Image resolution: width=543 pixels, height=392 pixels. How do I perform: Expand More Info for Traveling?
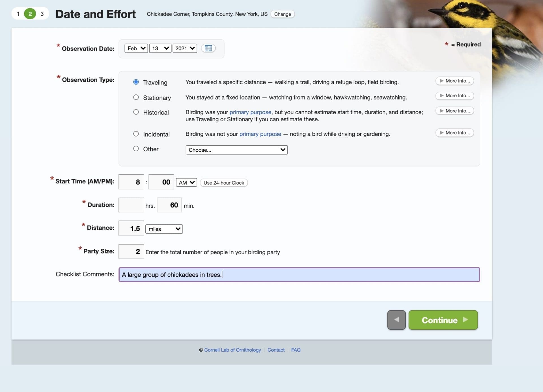click(454, 81)
